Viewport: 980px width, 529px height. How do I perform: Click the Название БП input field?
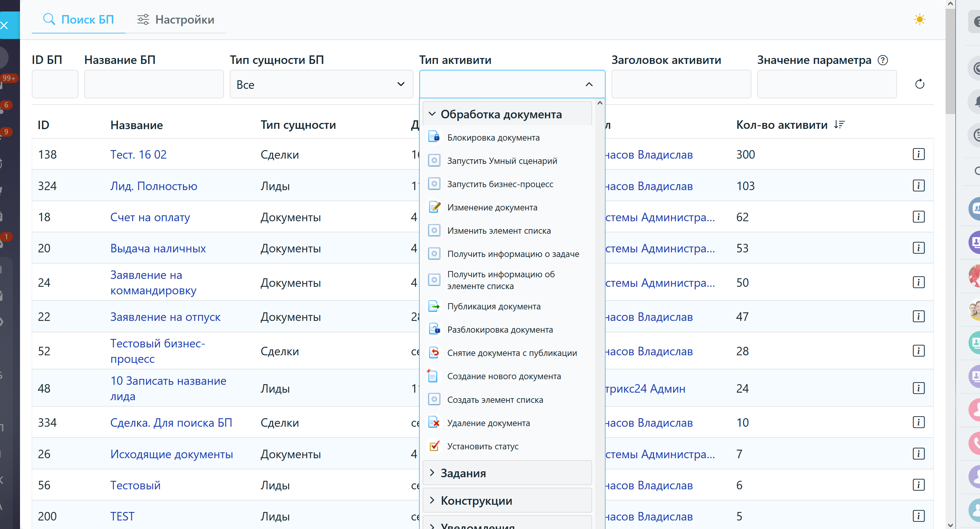pos(154,85)
